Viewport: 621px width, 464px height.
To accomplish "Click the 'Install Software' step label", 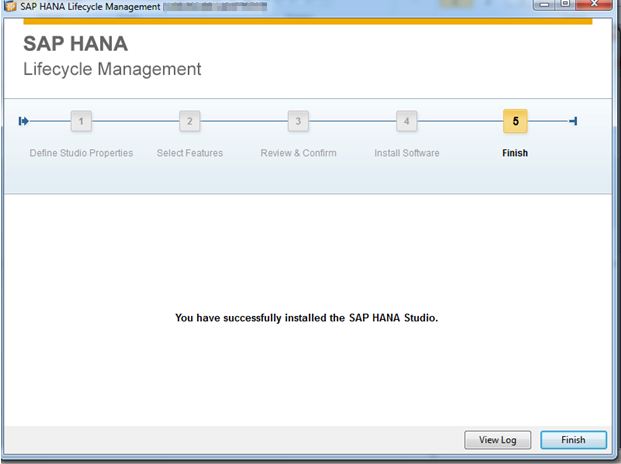I will tap(407, 153).
